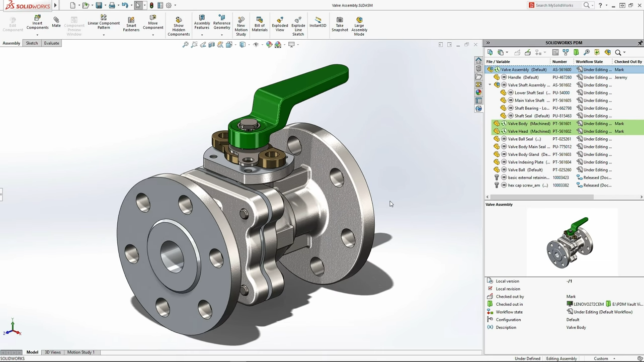This screenshot has height=362, width=644.
Task: Click Show Hidden Components
Action: point(179,24)
